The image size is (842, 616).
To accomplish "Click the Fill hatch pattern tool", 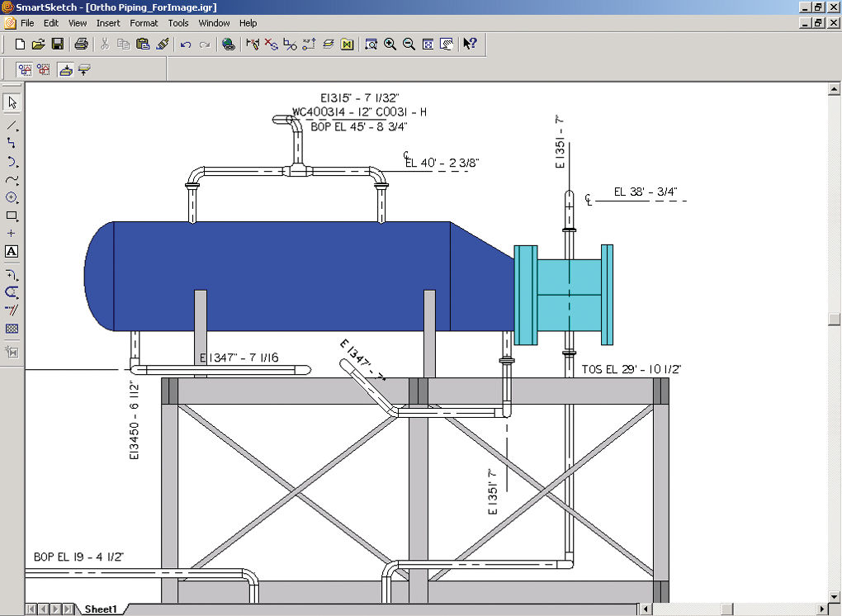I will point(12,329).
